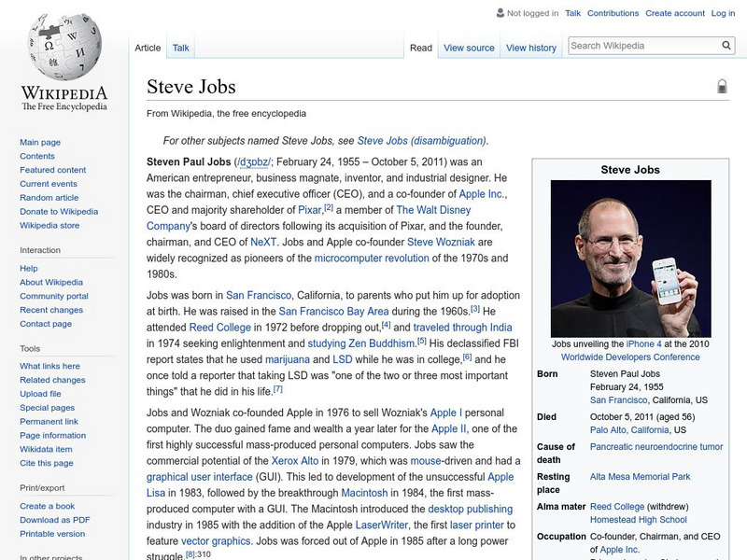This screenshot has height=560, width=747.
Task: Click the LSD link
Action: pos(343,359)
